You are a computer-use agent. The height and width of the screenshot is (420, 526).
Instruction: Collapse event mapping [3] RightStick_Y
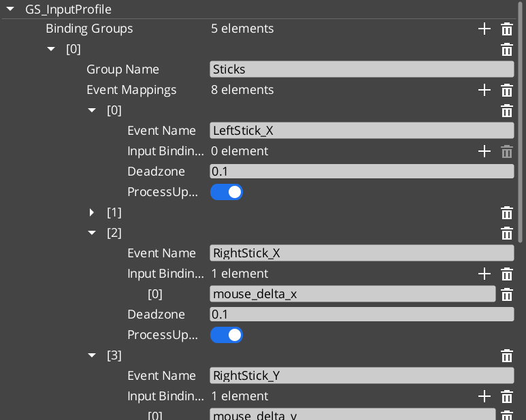click(93, 355)
